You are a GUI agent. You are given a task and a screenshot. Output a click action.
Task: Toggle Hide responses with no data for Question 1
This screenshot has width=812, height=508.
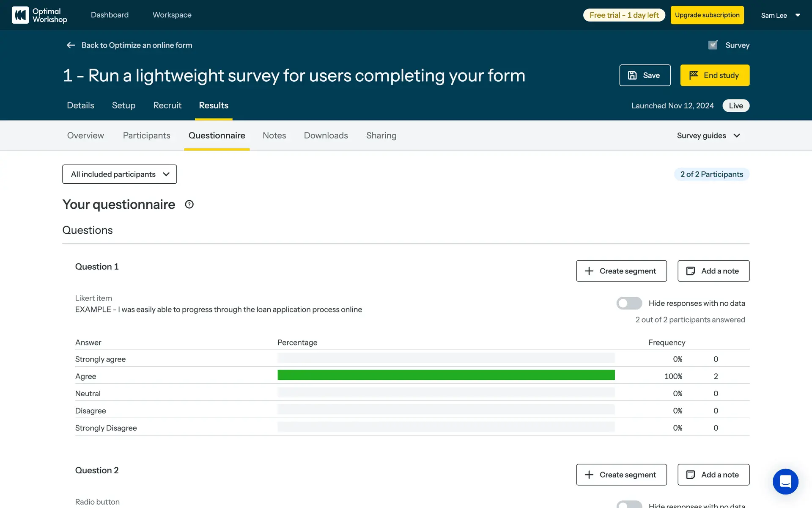click(x=629, y=303)
